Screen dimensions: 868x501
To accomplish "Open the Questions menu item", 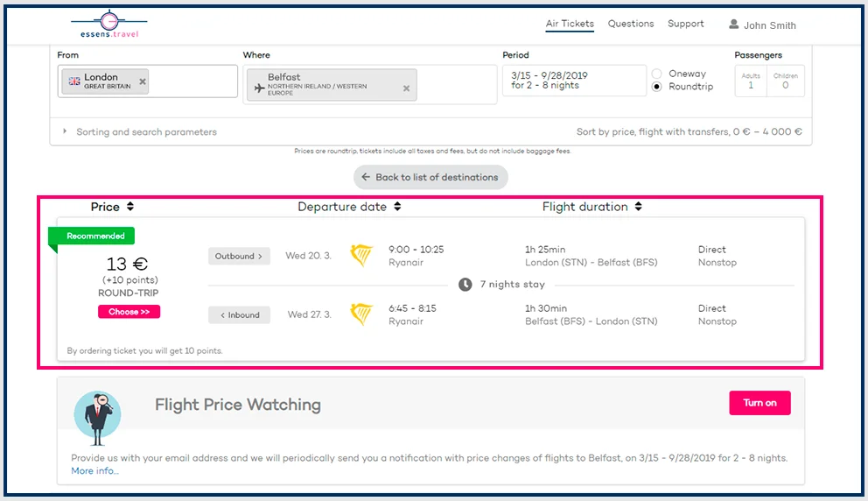I will 631,25.
